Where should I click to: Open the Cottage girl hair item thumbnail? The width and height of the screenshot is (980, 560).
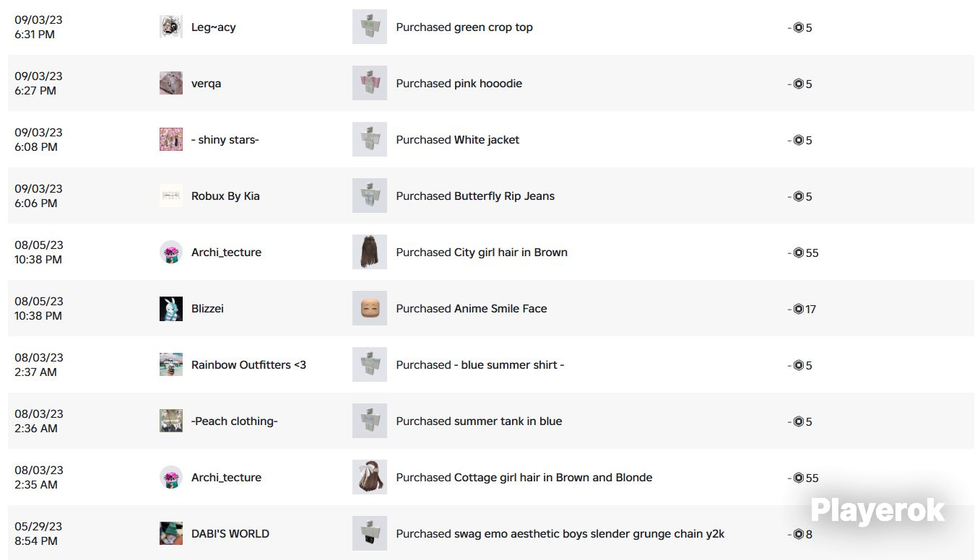click(370, 477)
